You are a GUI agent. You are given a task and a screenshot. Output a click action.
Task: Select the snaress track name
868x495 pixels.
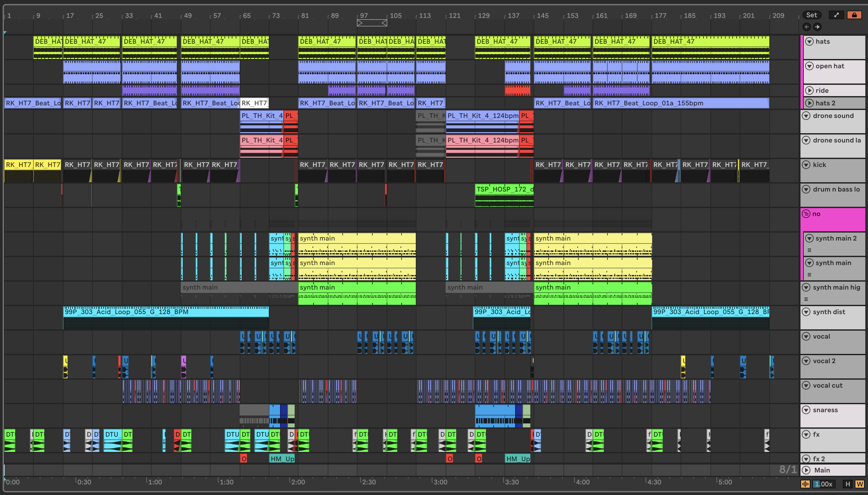pyautogui.click(x=825, y=410)
